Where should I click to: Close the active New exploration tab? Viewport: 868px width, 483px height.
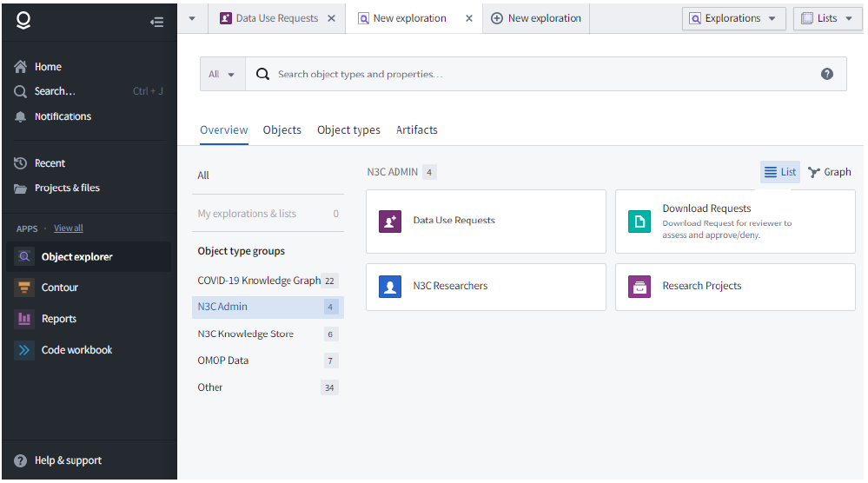pos(469,18)
